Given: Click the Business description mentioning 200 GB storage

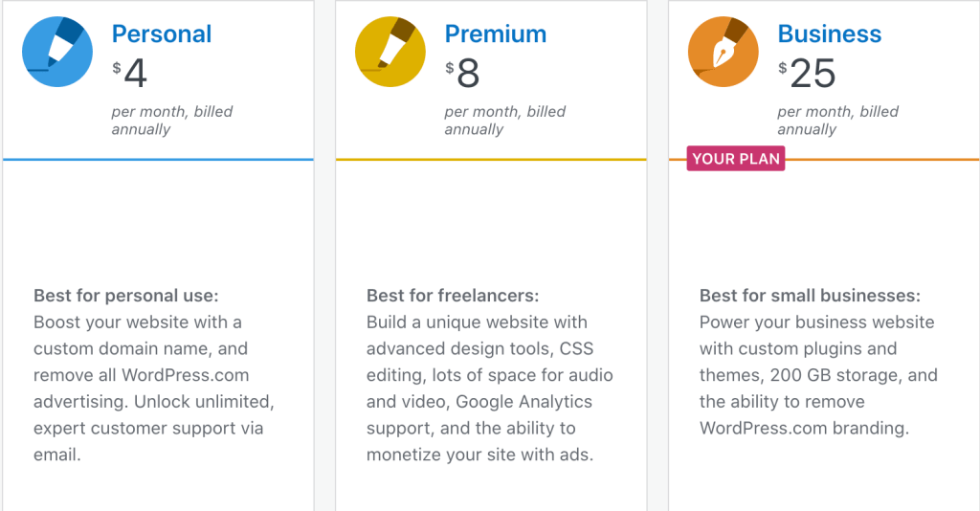Looking at the screenshot, I should point(818,375).
